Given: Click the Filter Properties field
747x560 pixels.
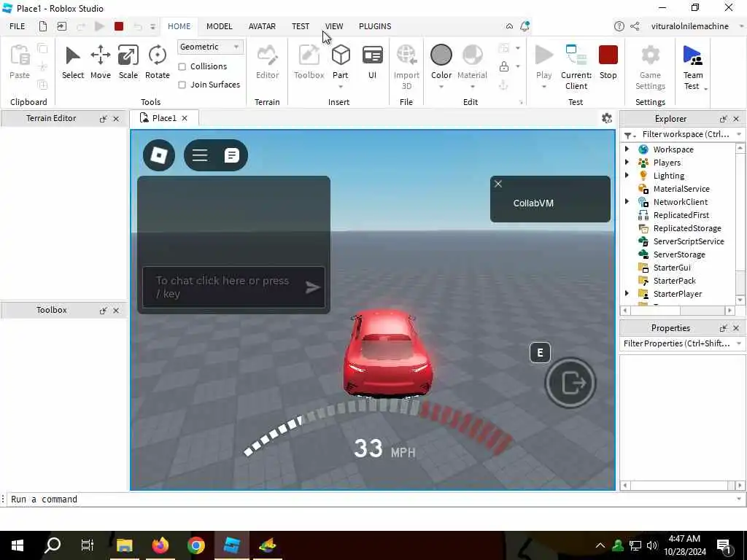Looking at the screenshot, I should point(682,343).
